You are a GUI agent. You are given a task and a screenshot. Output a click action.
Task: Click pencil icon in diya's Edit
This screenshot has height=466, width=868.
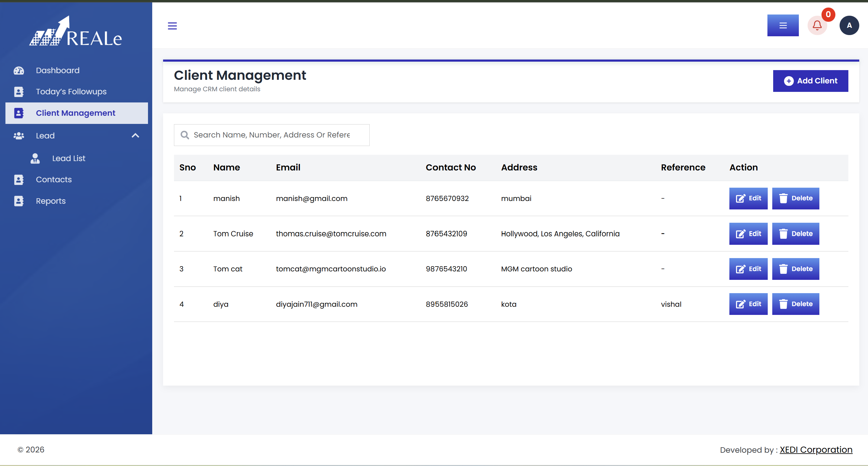(x=740, y=304)
